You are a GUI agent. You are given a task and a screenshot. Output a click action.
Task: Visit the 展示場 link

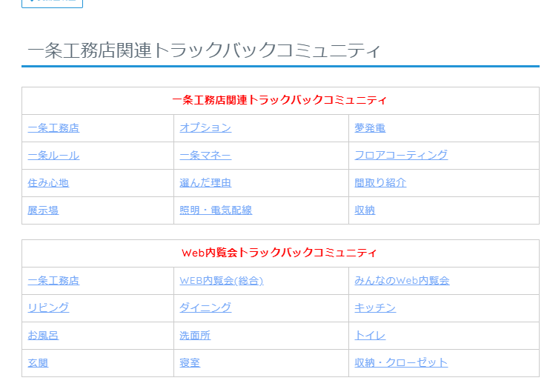point(43,210)
